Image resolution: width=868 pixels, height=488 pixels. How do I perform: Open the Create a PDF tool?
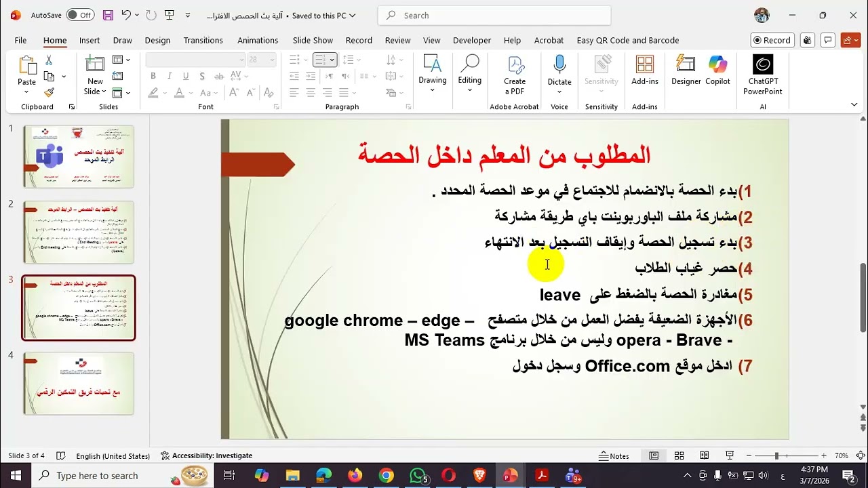tap(515, 75)
